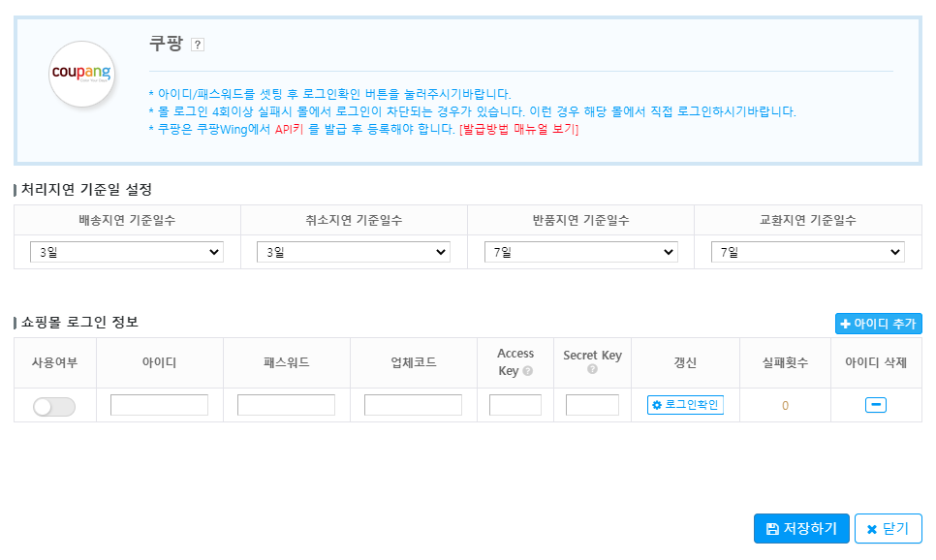
Task: Open the help tooltip next to 쿠팡 title
Action: point(199,44)
